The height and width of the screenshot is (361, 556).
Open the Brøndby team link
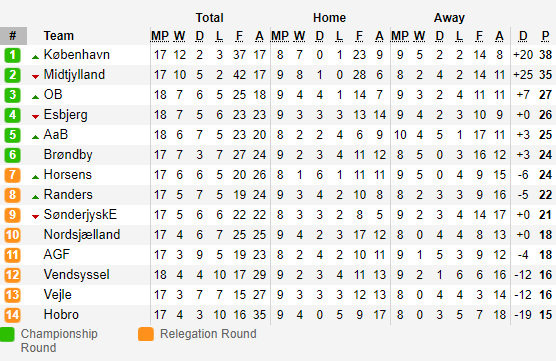coord(68,155)
